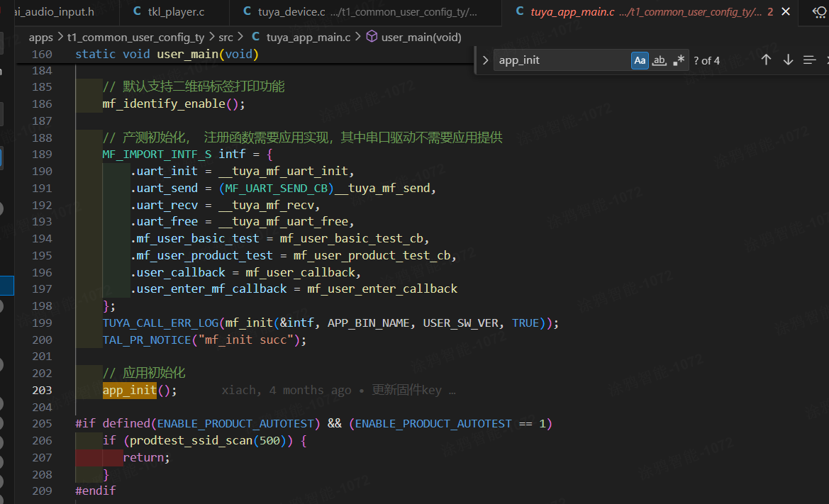The height and width of the screenshot is (504, 829).
Task: Click the '? of 4' match counter
Action: click(x=707, y=61)
